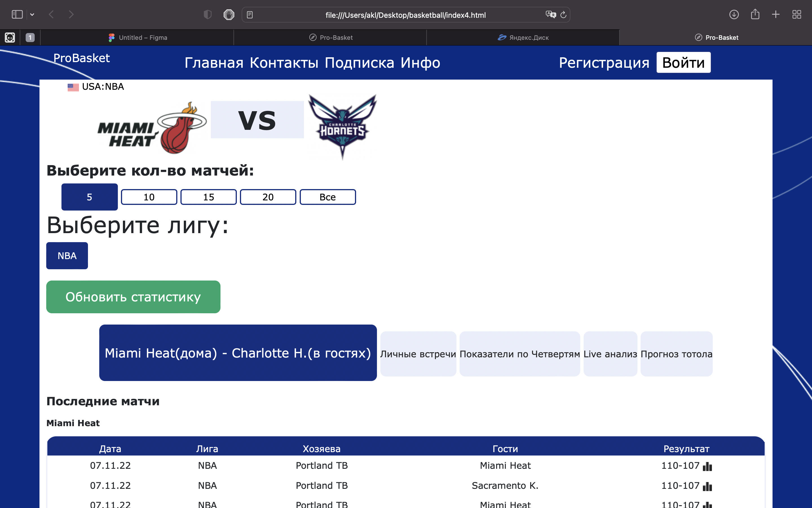Open the Контакты menu item

[284, 62]
